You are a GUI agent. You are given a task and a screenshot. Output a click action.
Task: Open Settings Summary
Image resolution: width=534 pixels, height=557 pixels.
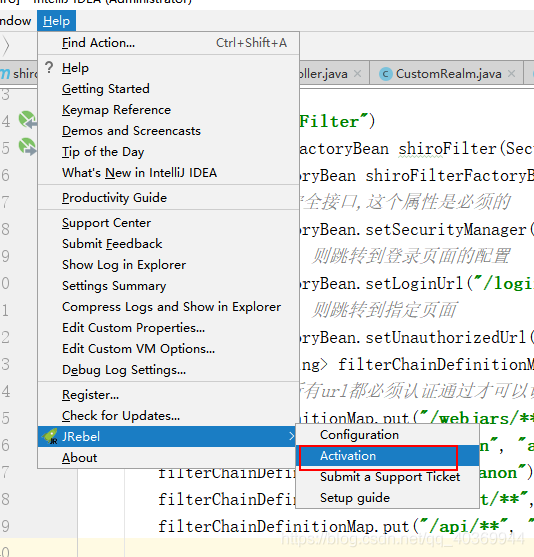[168, 286]
